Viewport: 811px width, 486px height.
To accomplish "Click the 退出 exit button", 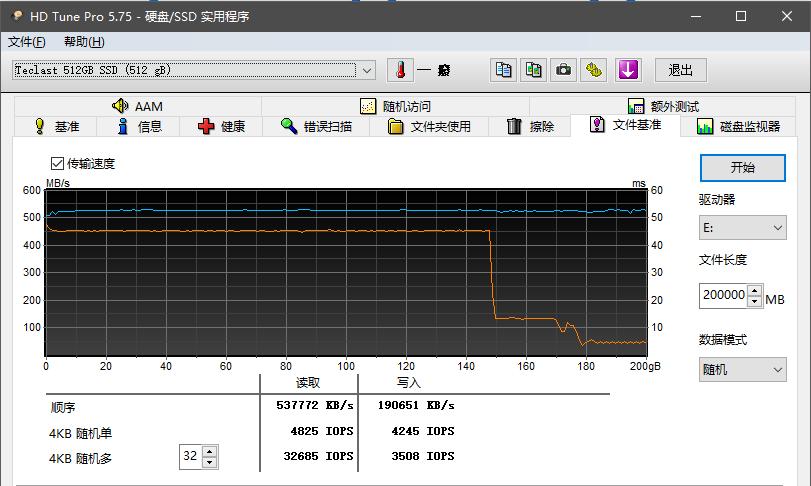I will click(681, 70).
